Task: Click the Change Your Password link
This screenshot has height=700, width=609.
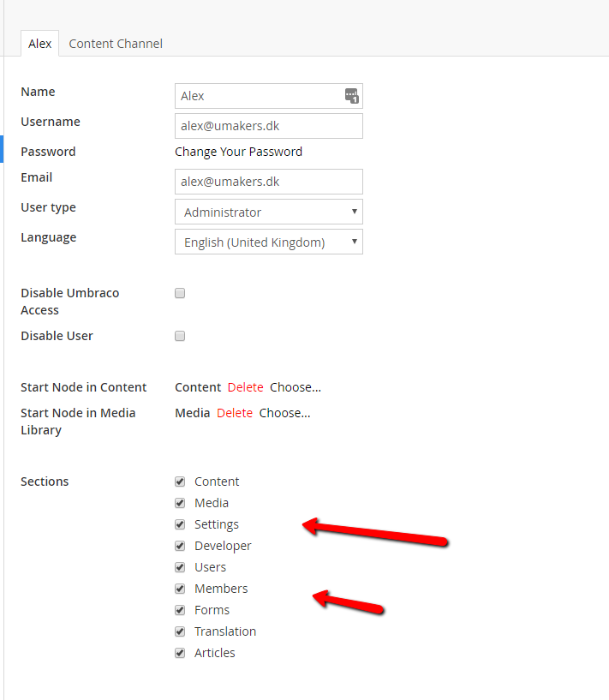Action: click(238, 152)
